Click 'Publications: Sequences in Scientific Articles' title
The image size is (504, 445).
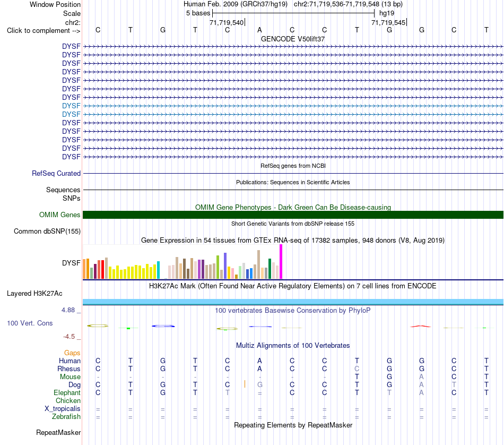293,182
